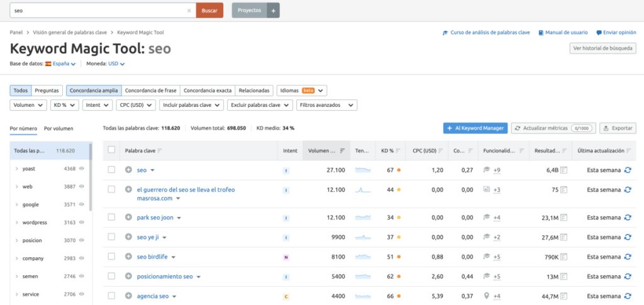Sort by CPC (USD) column sort icon
Screen dimensions: 644x305
(x=440, y=151)
